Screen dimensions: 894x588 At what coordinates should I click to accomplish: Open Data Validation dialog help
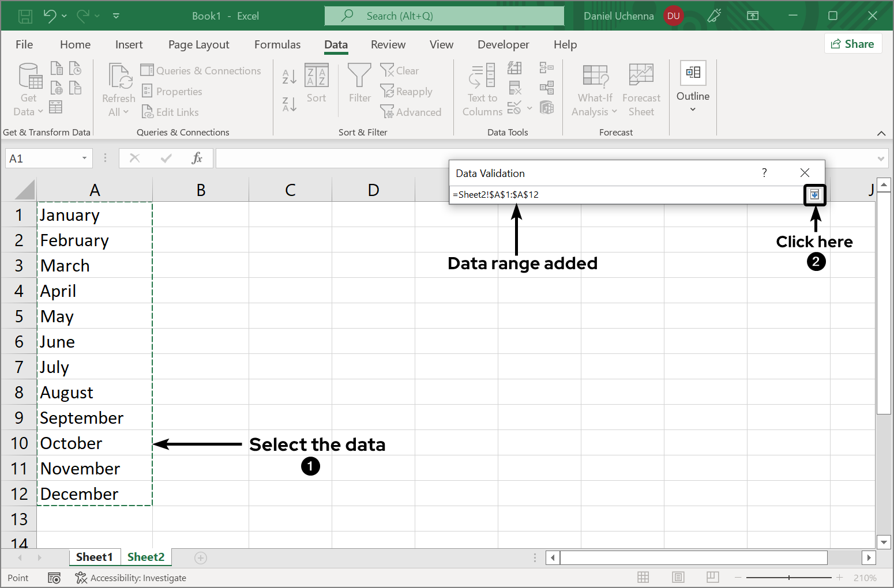764,172
